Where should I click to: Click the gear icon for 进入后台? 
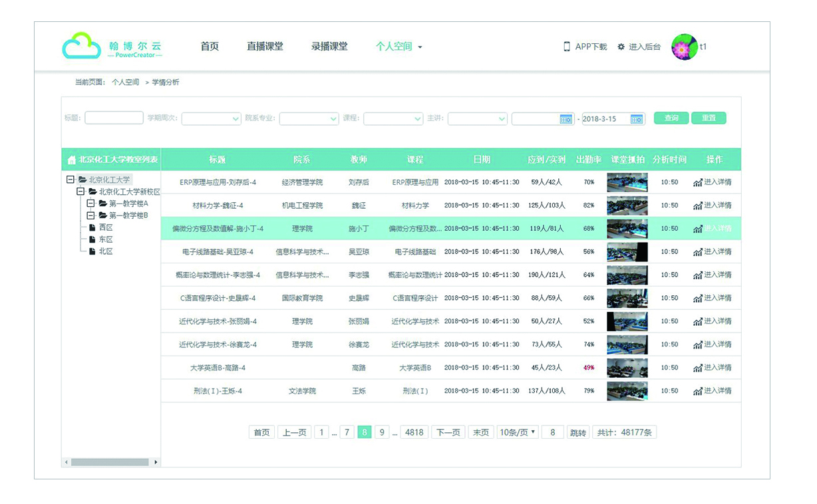[621, 47]
